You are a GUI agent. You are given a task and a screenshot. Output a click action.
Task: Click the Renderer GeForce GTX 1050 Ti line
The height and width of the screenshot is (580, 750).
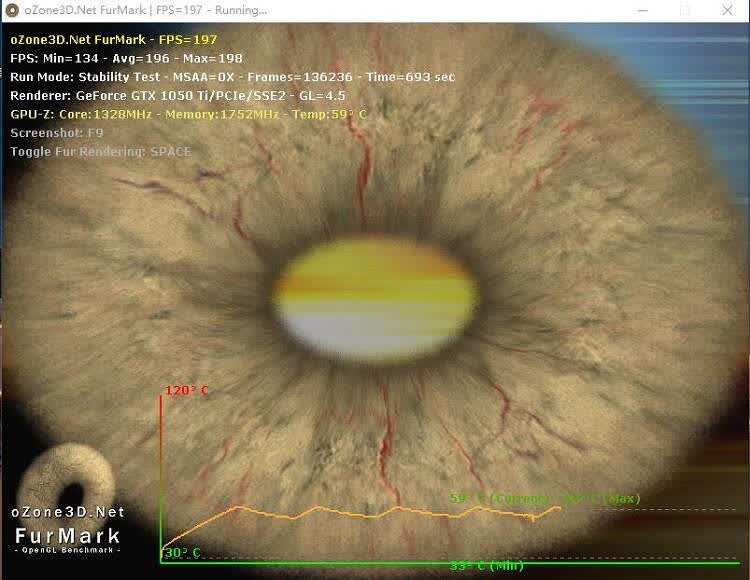[x=177, y=96]
